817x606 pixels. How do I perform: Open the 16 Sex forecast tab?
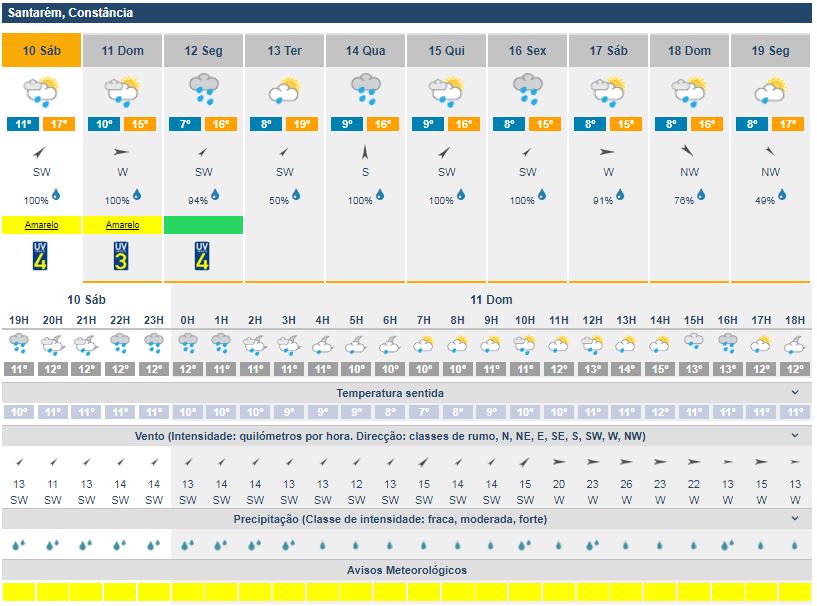pos(528,51)
